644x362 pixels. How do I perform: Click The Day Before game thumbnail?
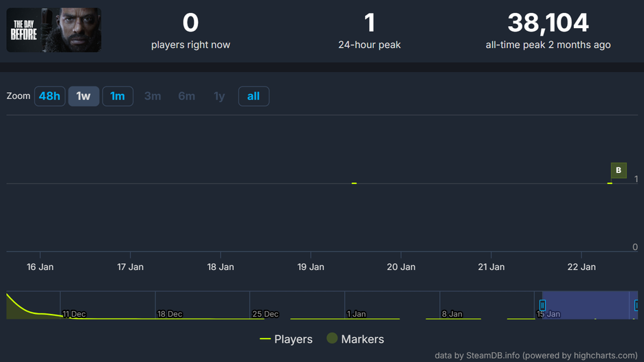tap(54, 30)
